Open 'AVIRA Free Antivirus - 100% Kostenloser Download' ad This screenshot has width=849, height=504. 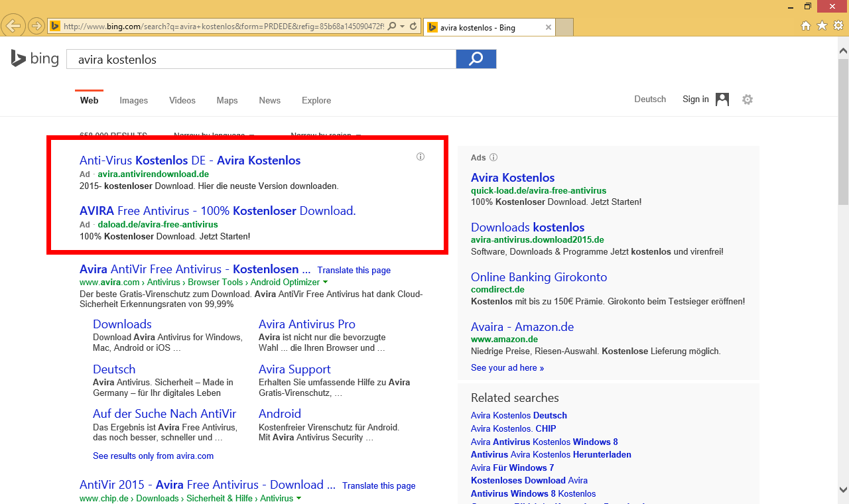(x=218, y=211)
